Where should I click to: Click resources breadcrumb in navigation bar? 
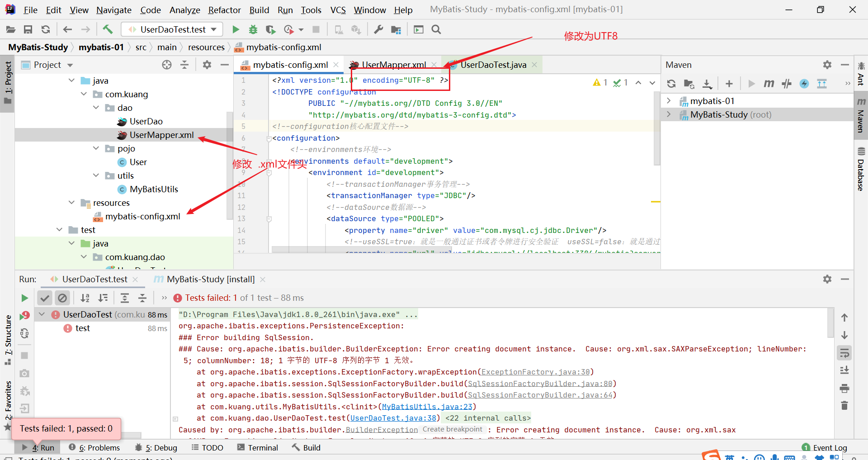[206, 47]
